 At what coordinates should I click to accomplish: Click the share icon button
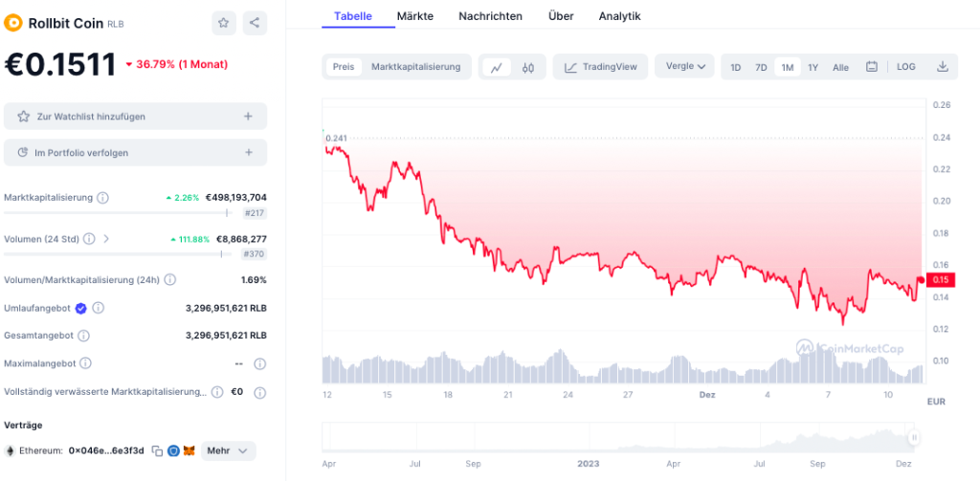click(255, 23)
